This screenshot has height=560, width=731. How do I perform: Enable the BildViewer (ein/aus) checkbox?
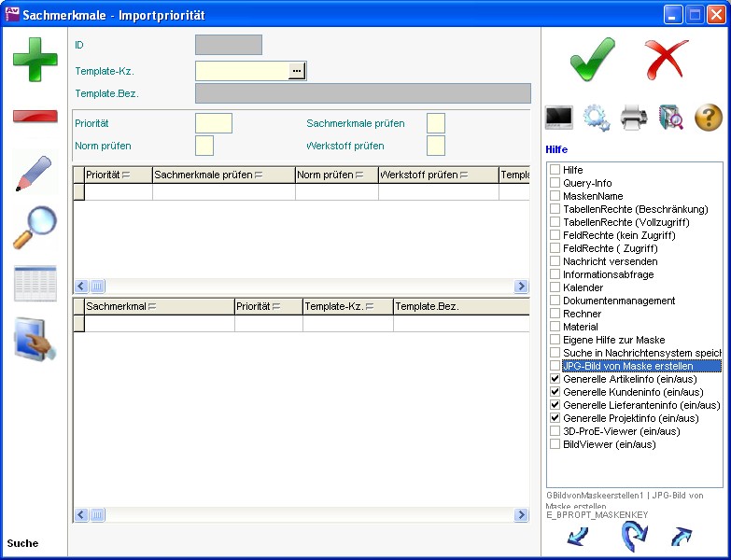555,444
